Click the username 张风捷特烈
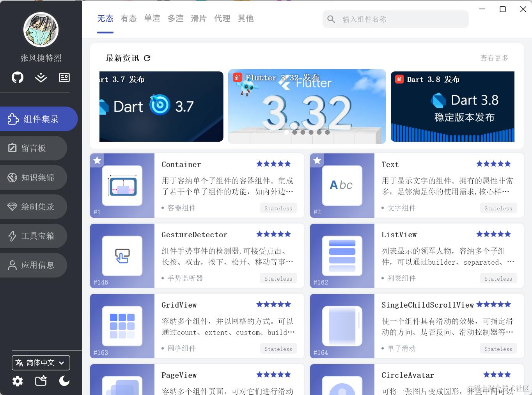532x395 pixels. (x=41, y=58)
